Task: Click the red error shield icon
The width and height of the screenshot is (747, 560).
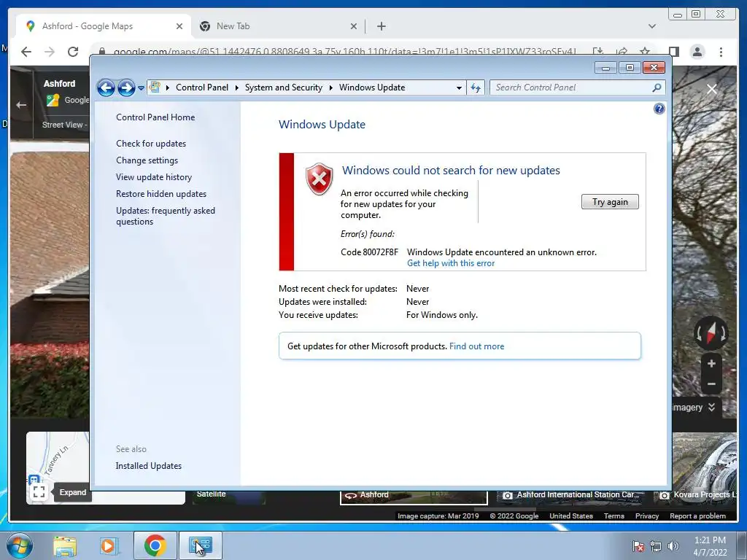Action: pos(320,179)
